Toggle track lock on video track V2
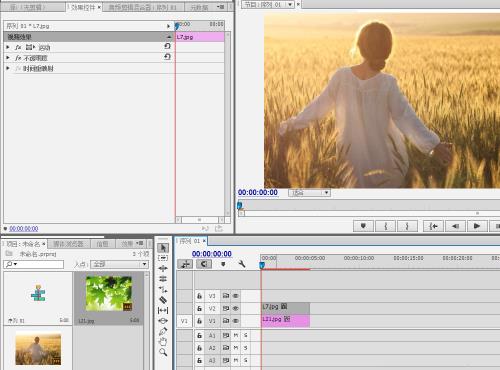 (x=199, y=308)
